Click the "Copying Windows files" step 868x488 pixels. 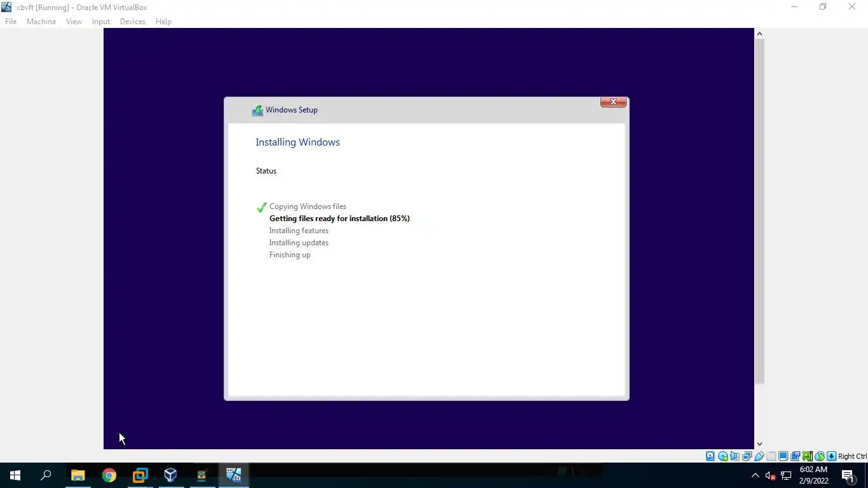[308, 207]
